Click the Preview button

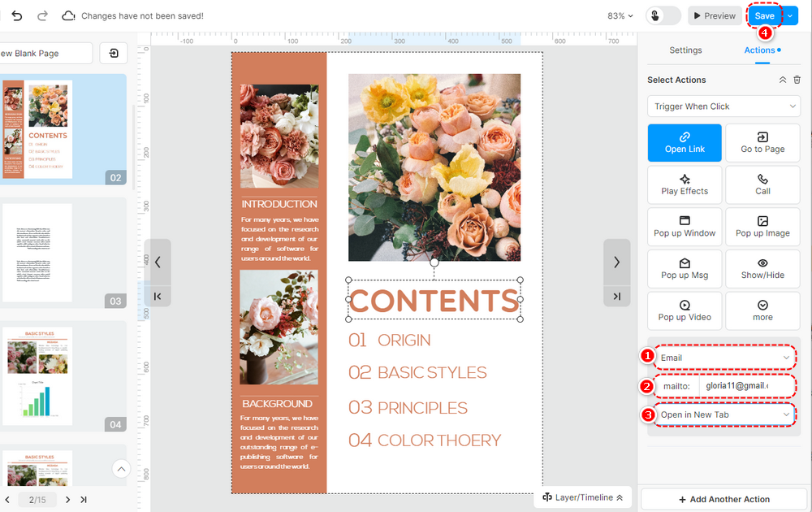[715, 16]
